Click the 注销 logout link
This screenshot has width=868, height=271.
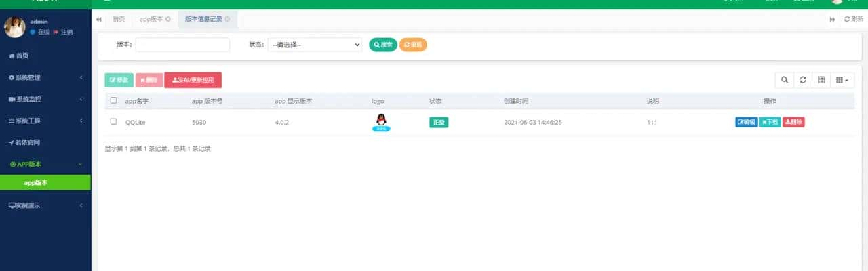(63, 32)
